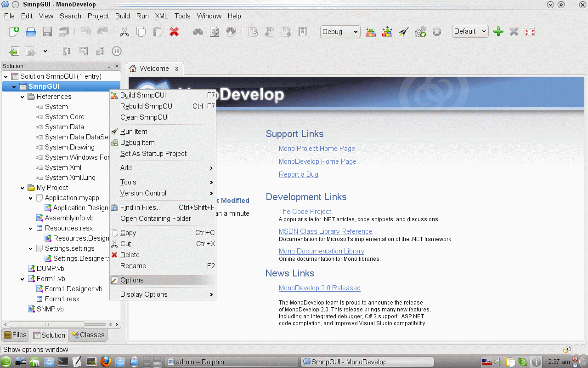Click the Toggle Bookmark toolbar icon
This screenshot has height=368, width=588.
pyautogui.click(x=253, y=32)
